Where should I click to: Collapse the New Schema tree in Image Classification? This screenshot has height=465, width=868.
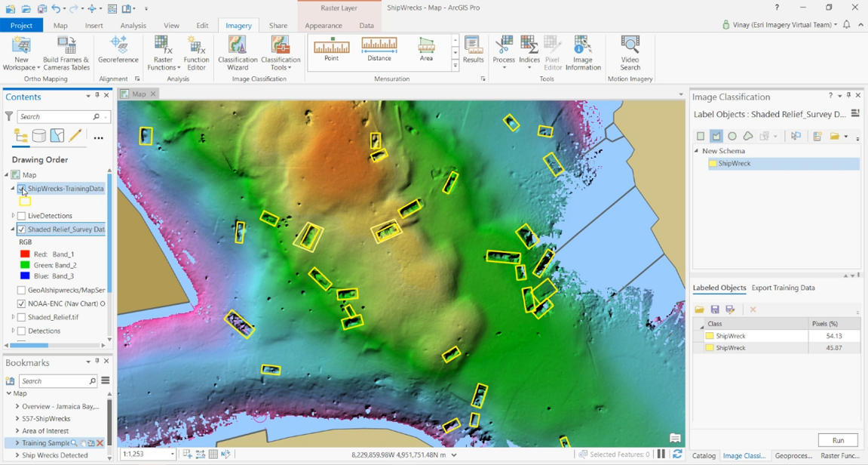point(697,150)
